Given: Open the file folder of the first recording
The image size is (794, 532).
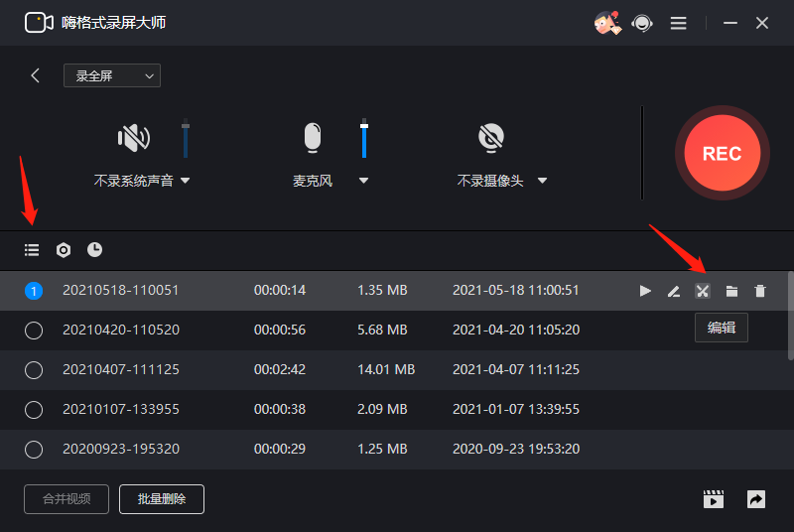Looking at the screenshot, I should 731,291.
